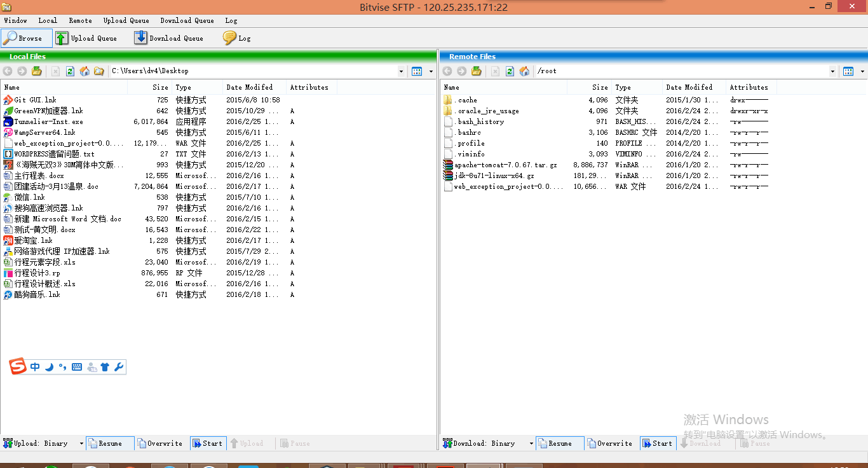The width and height of the screenshot is (868, 468).
Task: Open the Log menu
Action: 231,20
